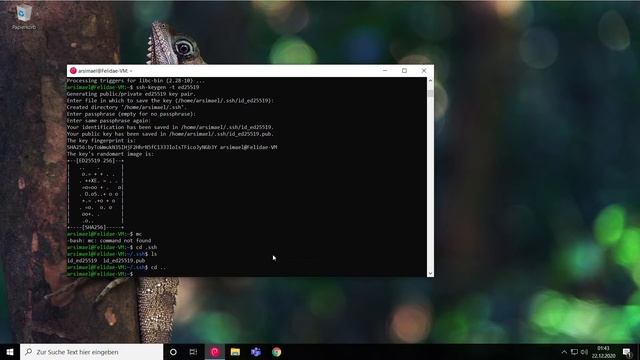Viewport: 640px width, 360px height.
Task: Click the '[ED25519 256]' randomart header
Action: coord(95,160)
